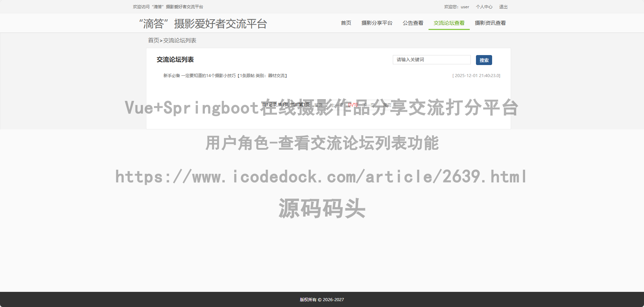Image resolution: width=644 pixels, height=307 pixels.
Task: Focus the 请输入关键词 search field
Action: click(x=431, y=60)
